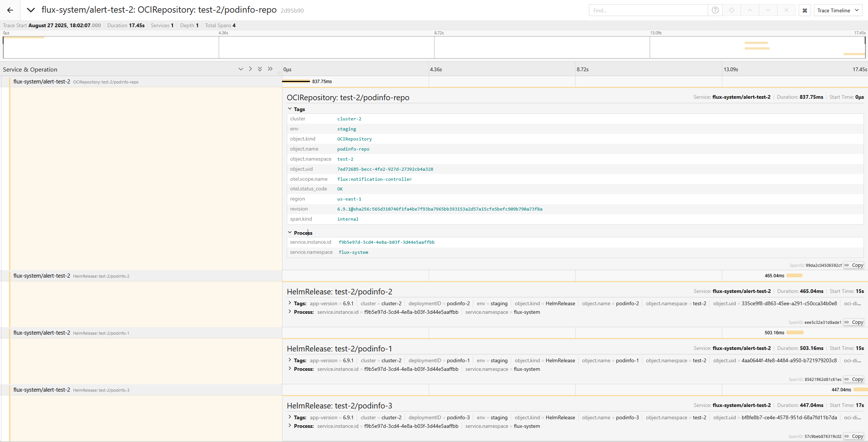Open the keyboard shortcuts command icon
This screenshot has width=868, height=442.
[x=805, y=10]
